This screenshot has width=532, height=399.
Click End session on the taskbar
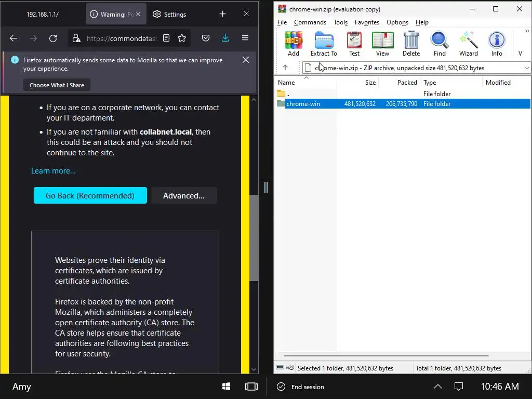point(300,387)
